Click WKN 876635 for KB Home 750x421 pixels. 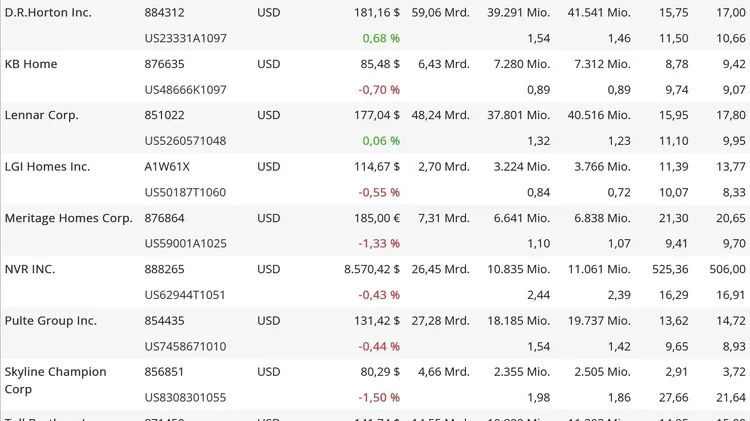point(164,64)
